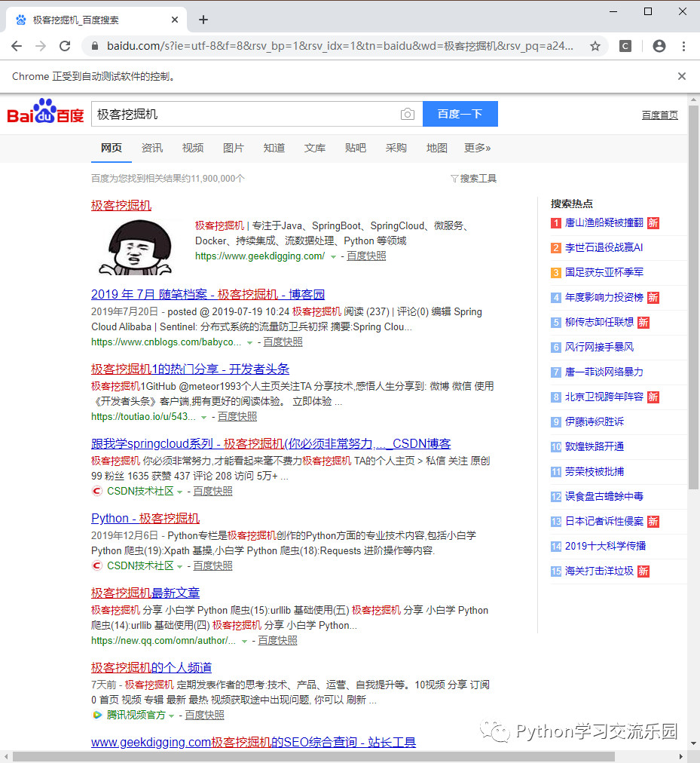The image size is (700, 763).
Task: Close the 极客挖掘机_百度搜索 tab
Action: 175,20
